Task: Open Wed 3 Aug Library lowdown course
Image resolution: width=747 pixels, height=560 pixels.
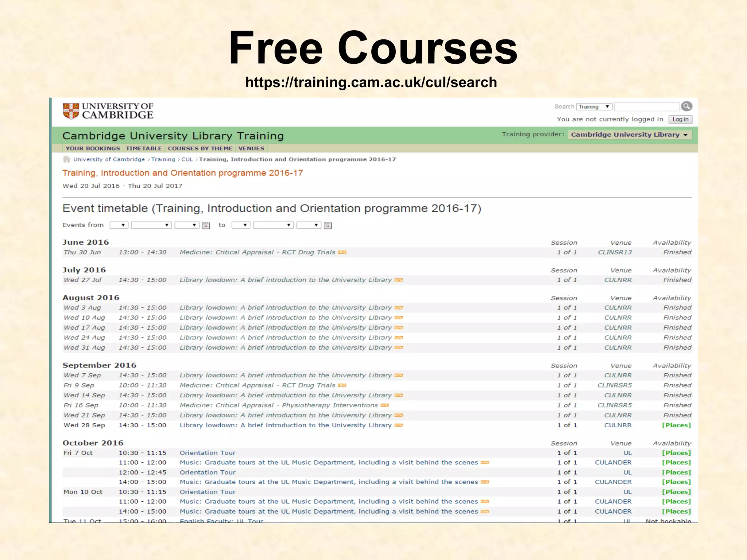Action: pos(286,308)
